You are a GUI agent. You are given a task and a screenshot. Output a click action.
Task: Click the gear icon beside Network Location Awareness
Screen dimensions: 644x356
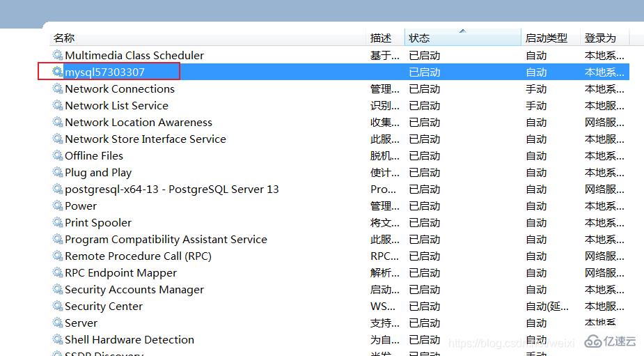58,122
